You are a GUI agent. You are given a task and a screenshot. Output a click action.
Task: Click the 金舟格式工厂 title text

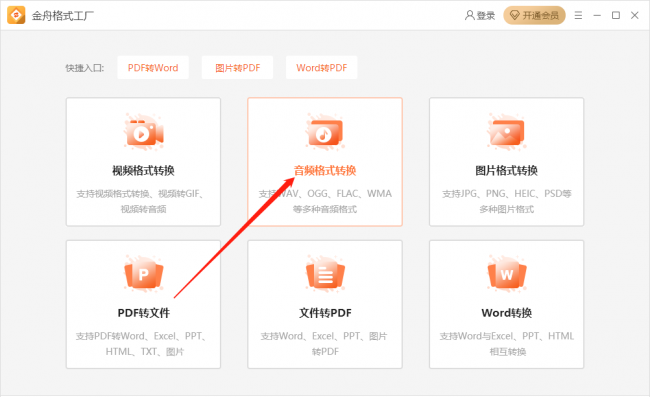(x=63, y=16)
